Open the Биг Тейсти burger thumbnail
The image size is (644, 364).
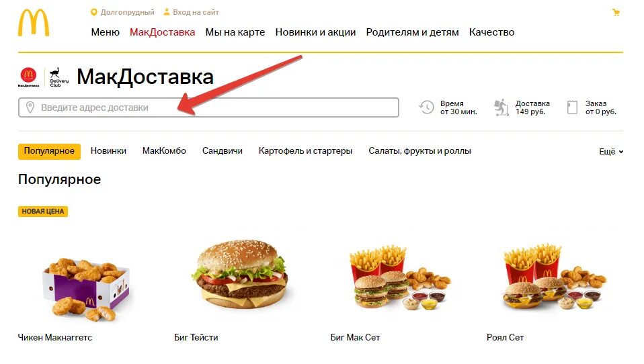click(241, 274)
